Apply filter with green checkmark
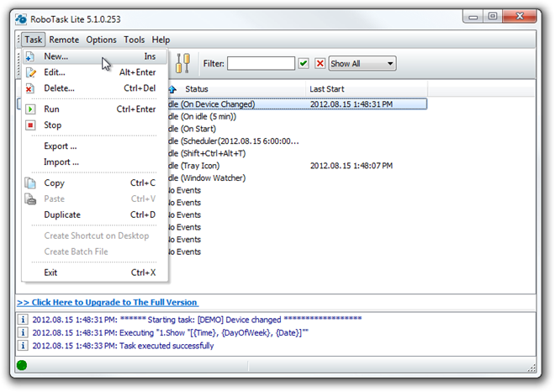555x392 pixels. coord(304,64)
